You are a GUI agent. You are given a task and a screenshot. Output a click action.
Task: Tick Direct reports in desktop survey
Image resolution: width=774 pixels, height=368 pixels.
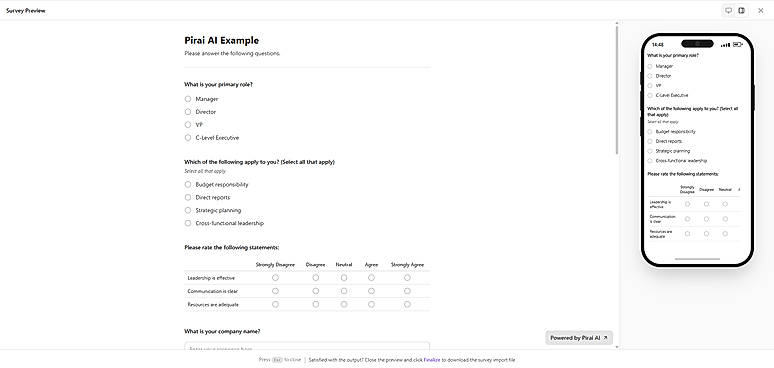point(188,197)
